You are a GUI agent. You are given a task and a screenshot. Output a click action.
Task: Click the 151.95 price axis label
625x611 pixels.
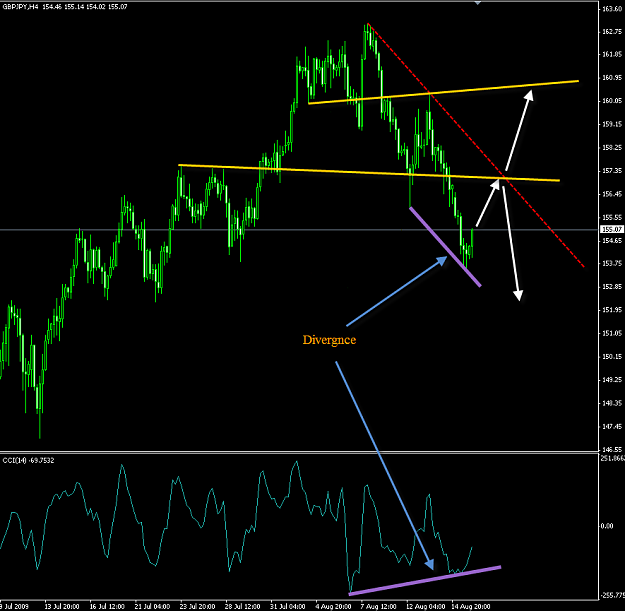(x=612, y=310)
